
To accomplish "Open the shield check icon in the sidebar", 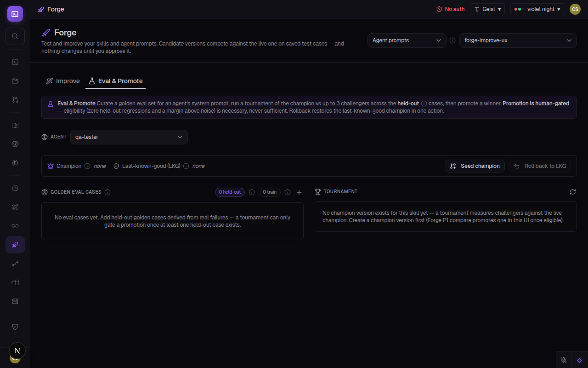I will (15, 327).
